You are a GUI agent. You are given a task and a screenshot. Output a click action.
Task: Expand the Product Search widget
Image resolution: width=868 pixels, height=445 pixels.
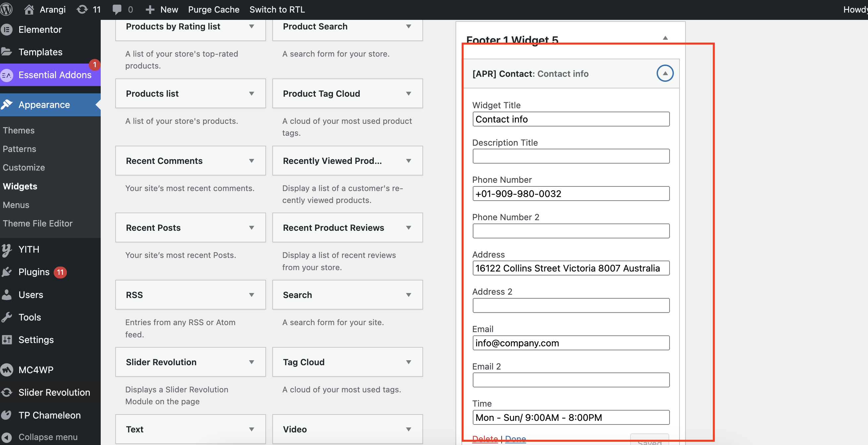[408, 26]
